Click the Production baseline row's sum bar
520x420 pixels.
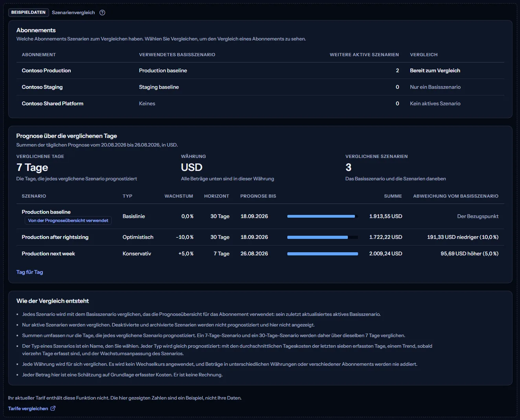coord(323,216)
